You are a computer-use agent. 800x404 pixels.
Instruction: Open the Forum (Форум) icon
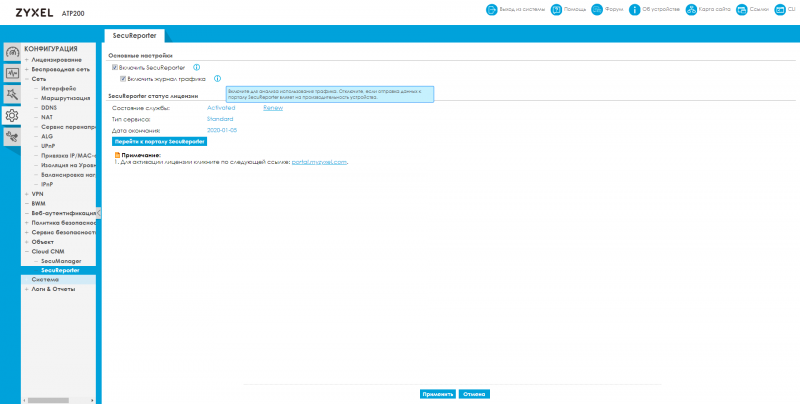597,10
